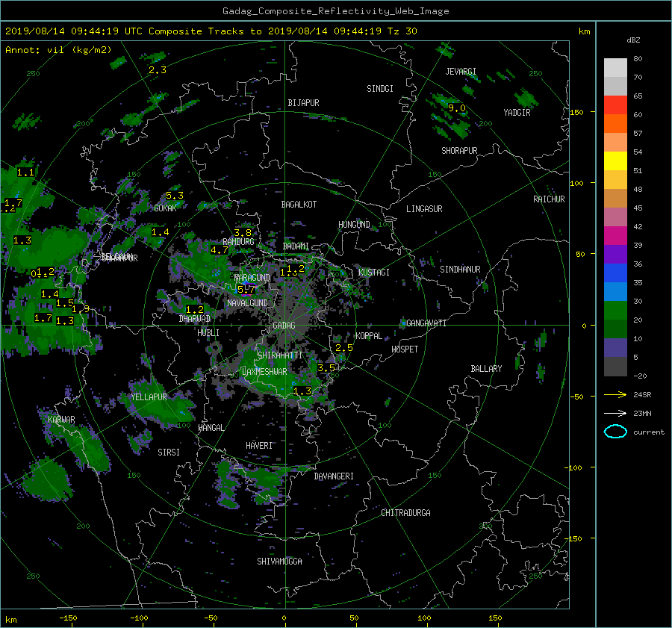672x628 pixels.
Task: Click the KOPPAL place name
Action: tap(369, 336)
